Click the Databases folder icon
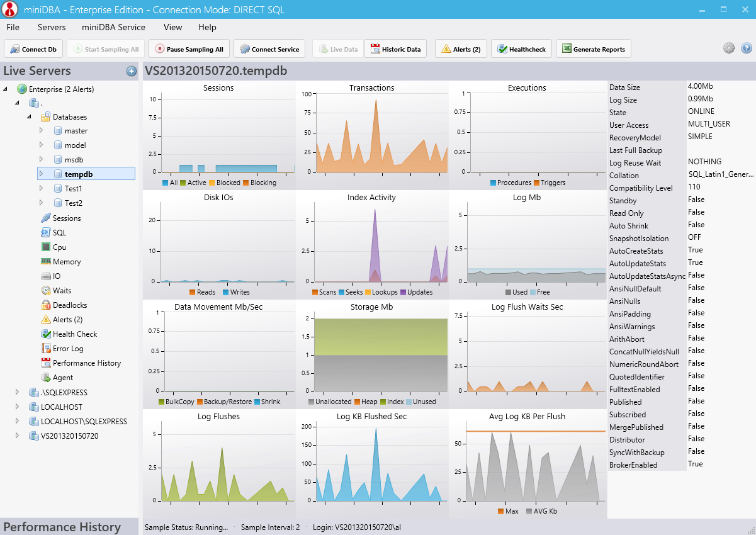 coord(46,117)
